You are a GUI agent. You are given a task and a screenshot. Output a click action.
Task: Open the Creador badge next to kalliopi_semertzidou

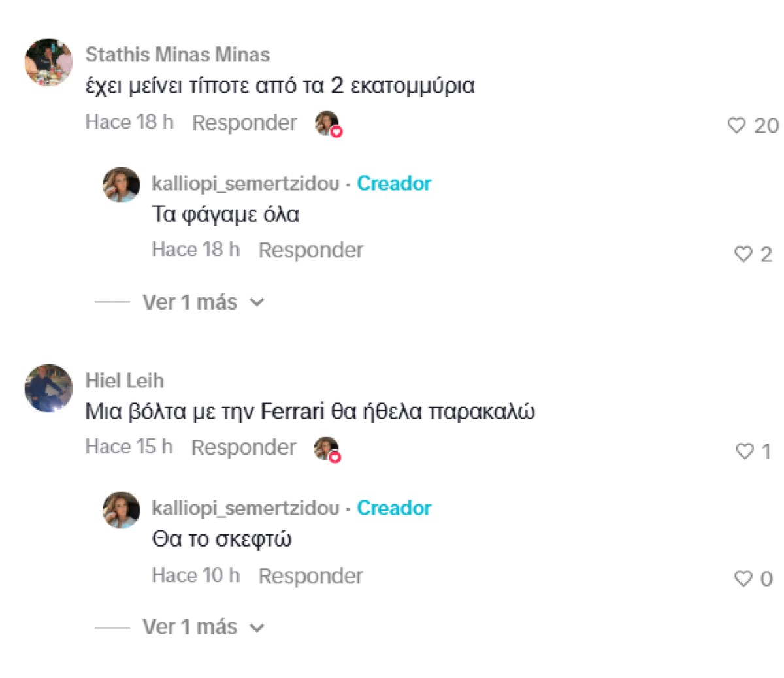[394, 183]
